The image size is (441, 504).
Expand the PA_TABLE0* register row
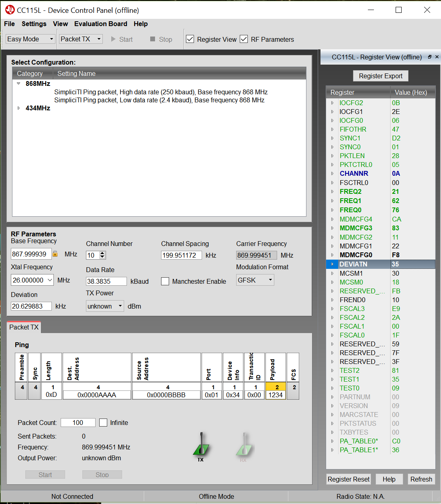332,441
